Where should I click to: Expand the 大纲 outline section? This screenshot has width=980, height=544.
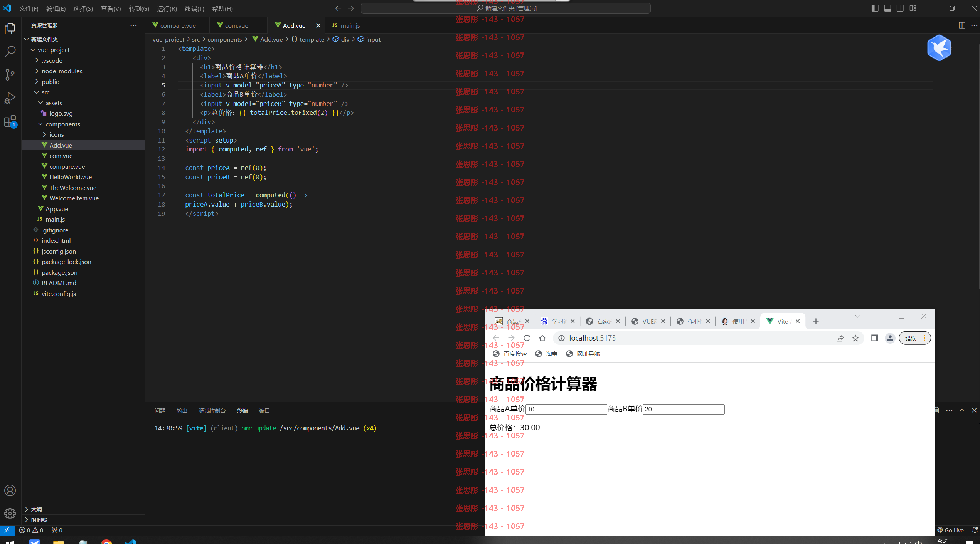[83, 509]
